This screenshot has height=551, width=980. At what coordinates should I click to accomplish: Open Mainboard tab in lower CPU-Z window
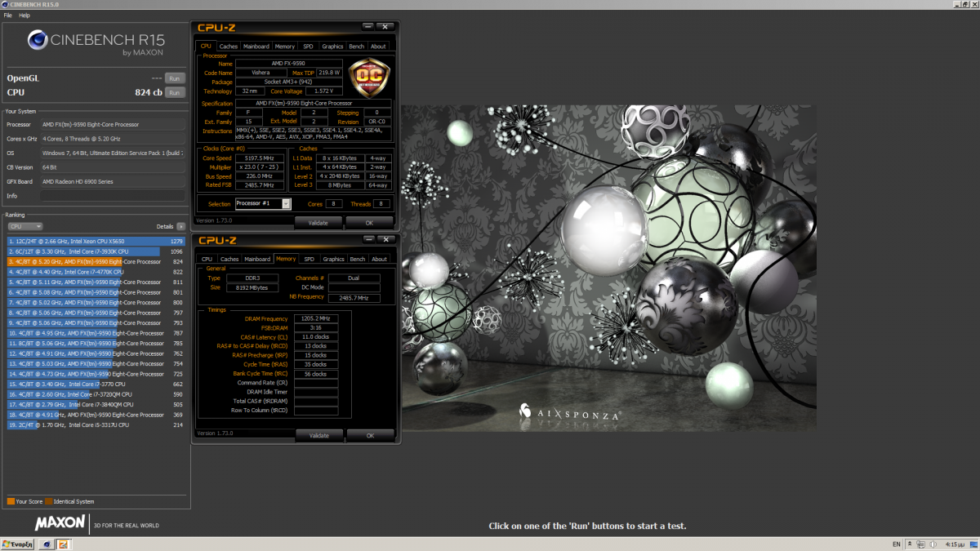pos(257,259)
